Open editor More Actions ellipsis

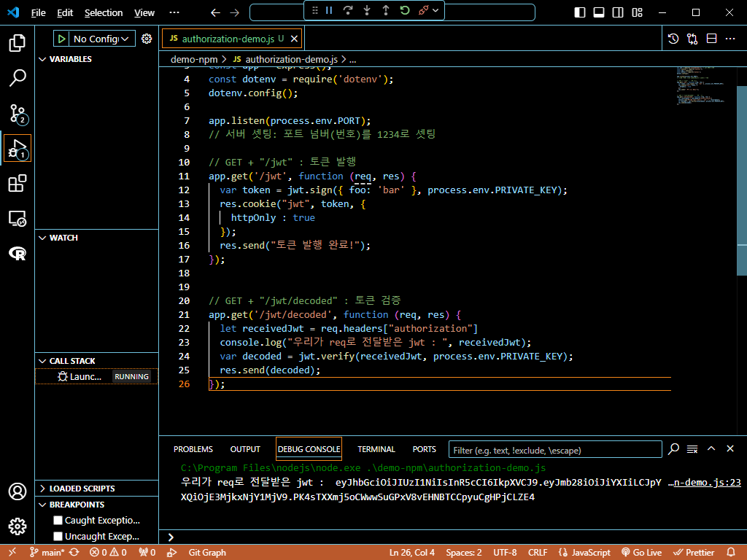point(730,39)
